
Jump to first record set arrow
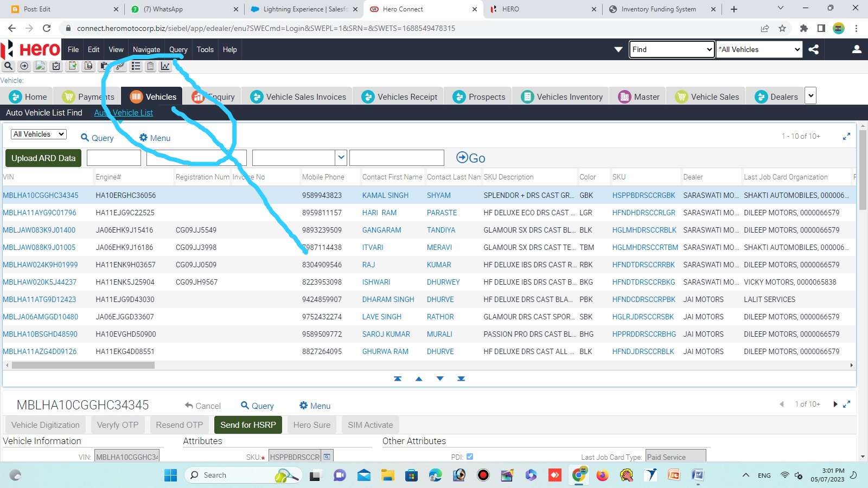(398, 378)
